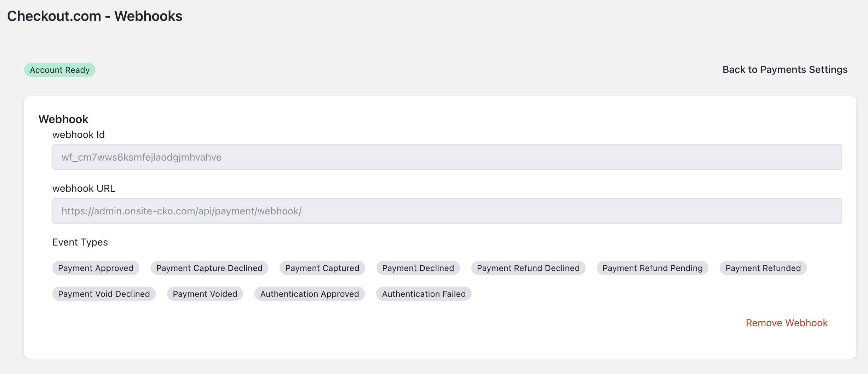Viewport: 868px width, 374px height.
Task: Toggle the Payment Approved event type
Action: pos(96,268)
